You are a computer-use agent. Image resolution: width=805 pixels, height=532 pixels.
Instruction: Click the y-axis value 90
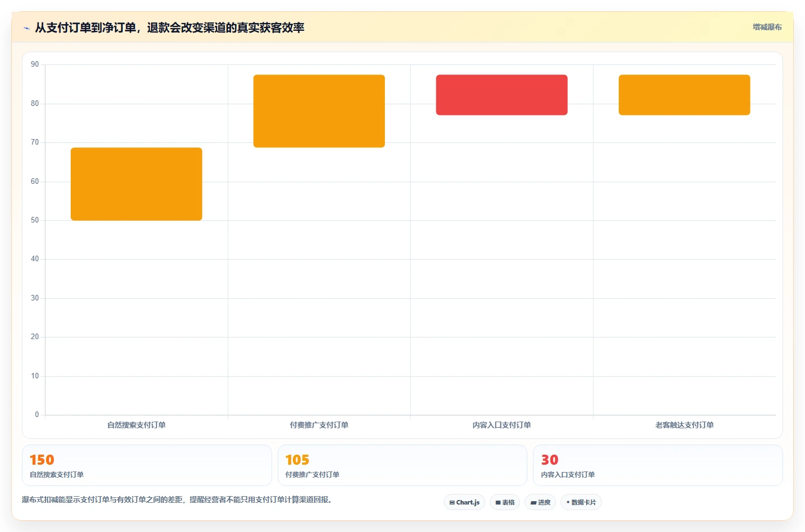[35, 64]
